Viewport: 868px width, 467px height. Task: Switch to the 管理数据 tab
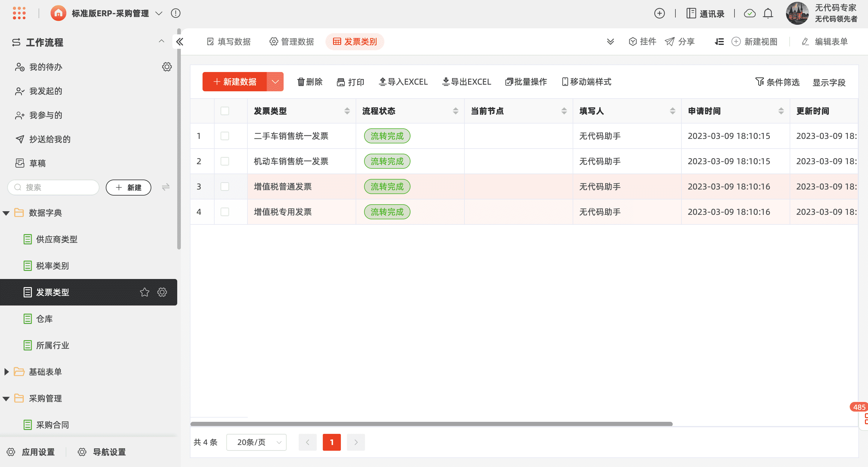tap(292, 42)
